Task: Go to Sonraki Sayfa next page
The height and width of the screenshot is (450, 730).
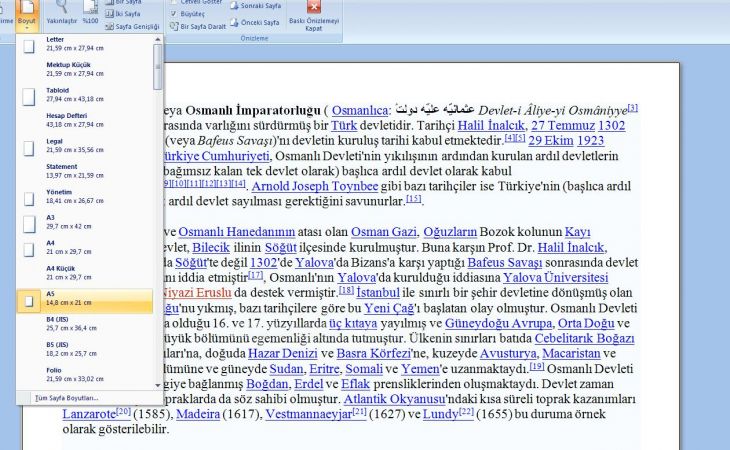Action: tap(256, 6)
